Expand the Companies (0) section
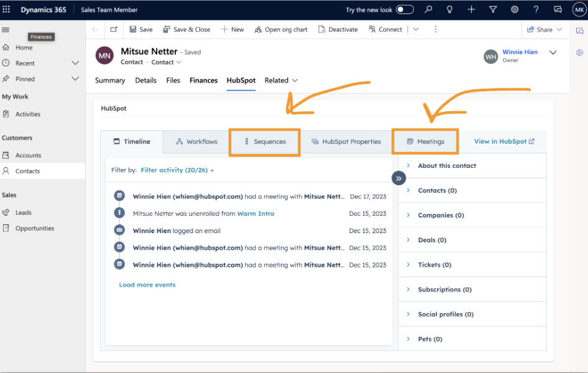Viewport: 588px width, 373px height. click(472, 215)
